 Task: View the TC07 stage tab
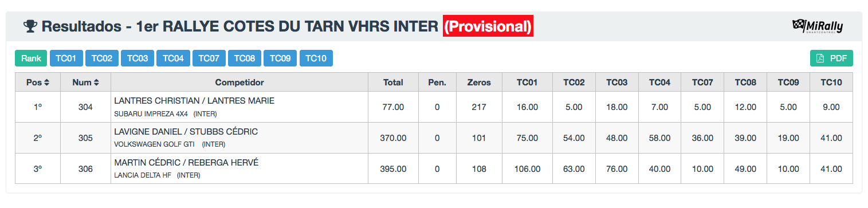pyautogui.click(x=209, y=58)
